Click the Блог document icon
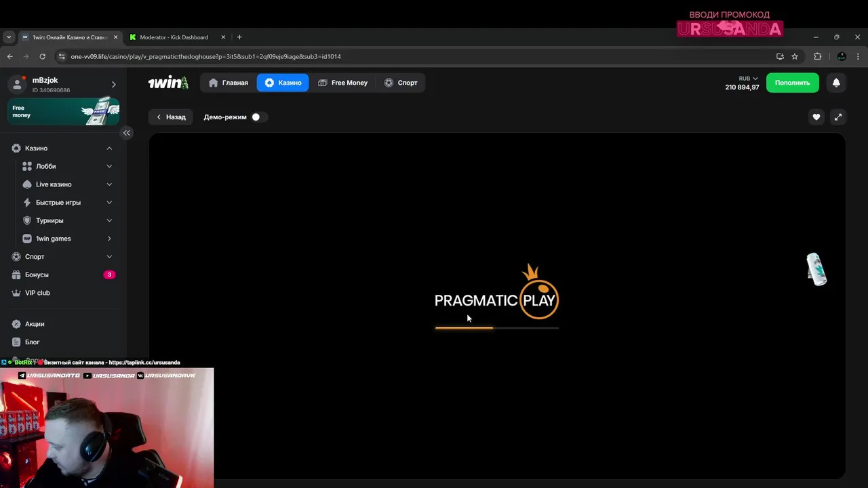The width and height of the screenshot is (868, 488). click(x=16, y=342)
